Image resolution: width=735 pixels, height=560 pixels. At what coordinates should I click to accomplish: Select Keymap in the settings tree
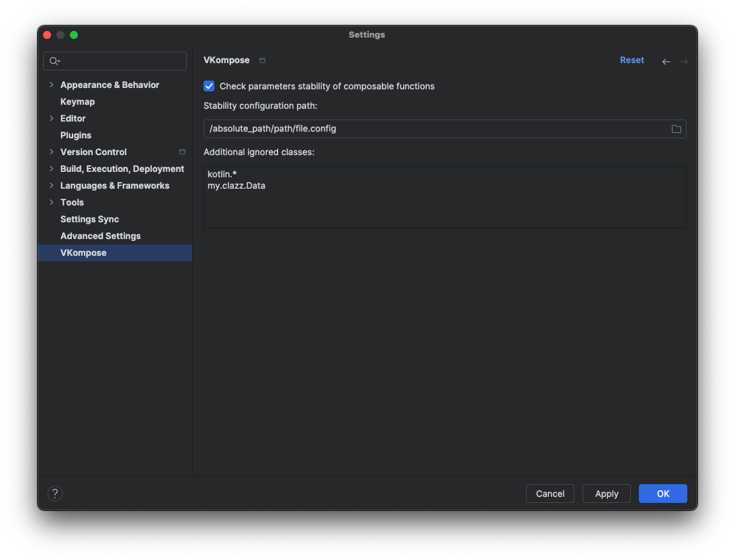point(77,101)
